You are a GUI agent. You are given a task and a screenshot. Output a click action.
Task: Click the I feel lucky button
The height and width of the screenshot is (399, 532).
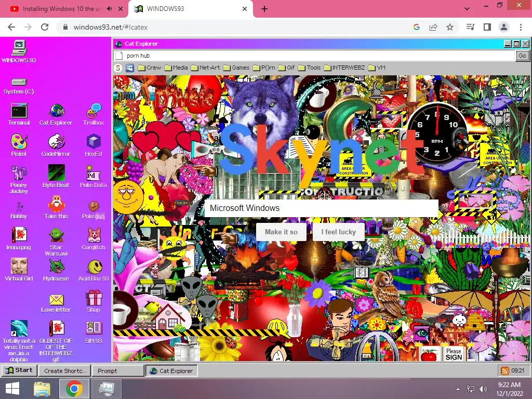(338, 232)
